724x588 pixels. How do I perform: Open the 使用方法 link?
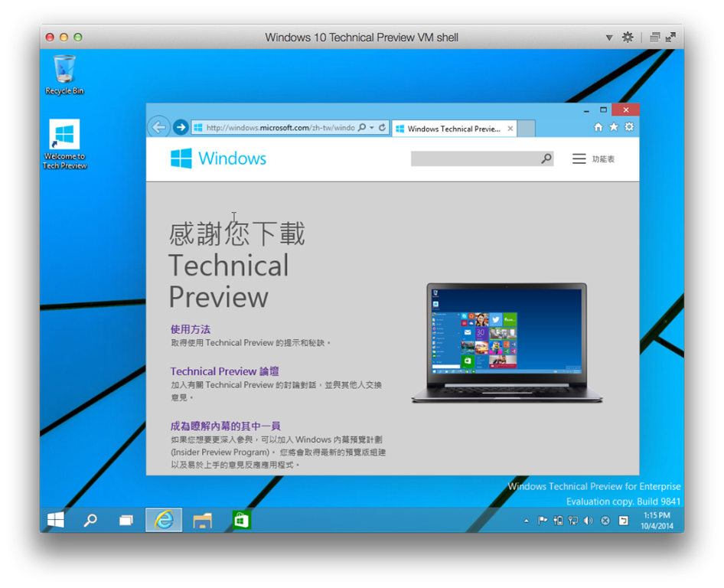coord(191,329)
